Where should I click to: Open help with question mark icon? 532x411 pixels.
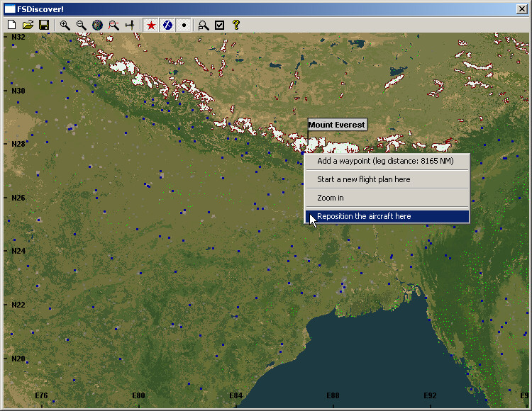coord(236,25)
